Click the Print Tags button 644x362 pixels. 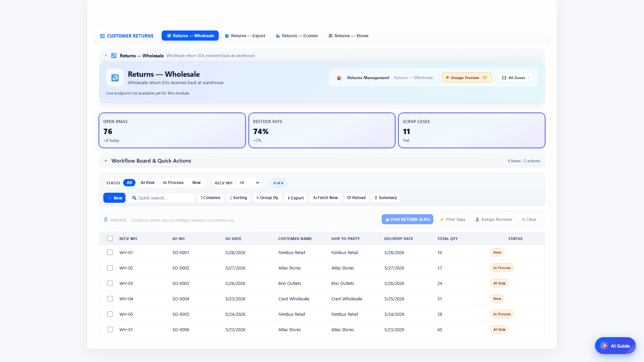pyautogui.click(x=452, y=220)
